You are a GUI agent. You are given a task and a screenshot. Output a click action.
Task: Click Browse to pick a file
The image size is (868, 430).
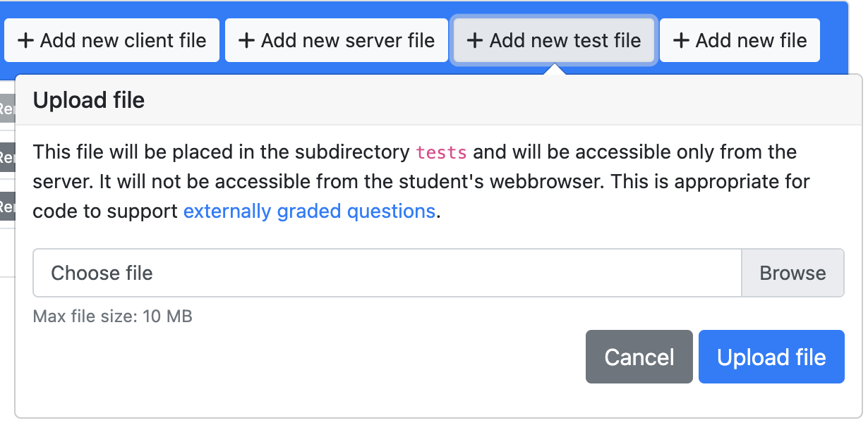point(792,273)
